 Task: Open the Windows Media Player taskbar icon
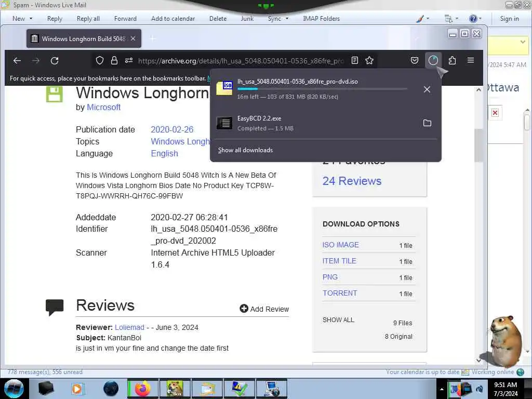pos(77,389)
